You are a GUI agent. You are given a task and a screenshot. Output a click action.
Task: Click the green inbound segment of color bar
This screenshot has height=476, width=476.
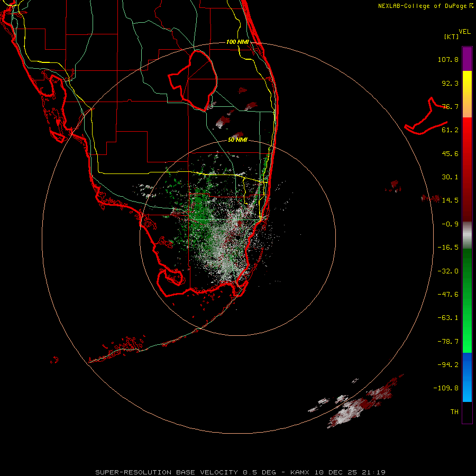pos(467,300)
